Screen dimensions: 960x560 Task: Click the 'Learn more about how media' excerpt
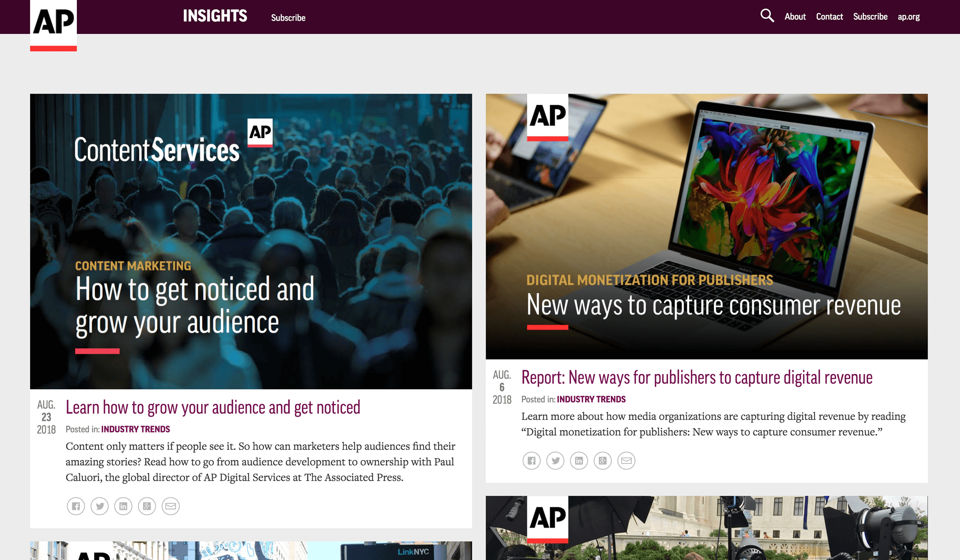(713, 424)
